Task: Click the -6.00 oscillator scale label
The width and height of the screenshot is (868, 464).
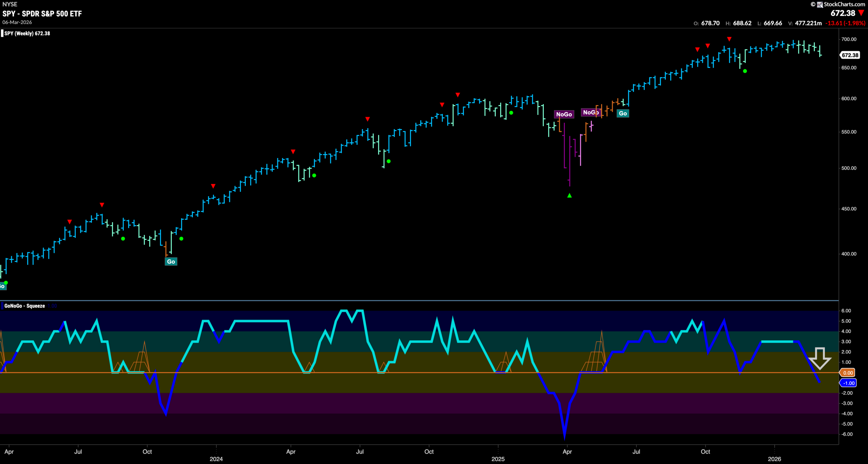Action: (847, 434)
